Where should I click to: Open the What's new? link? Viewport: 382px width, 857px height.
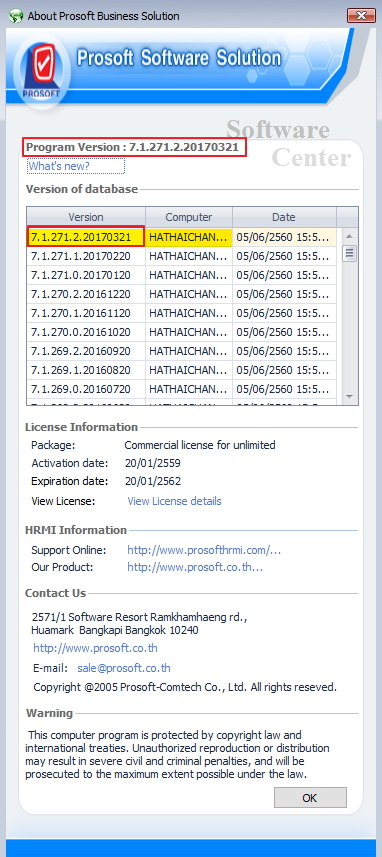59,166
